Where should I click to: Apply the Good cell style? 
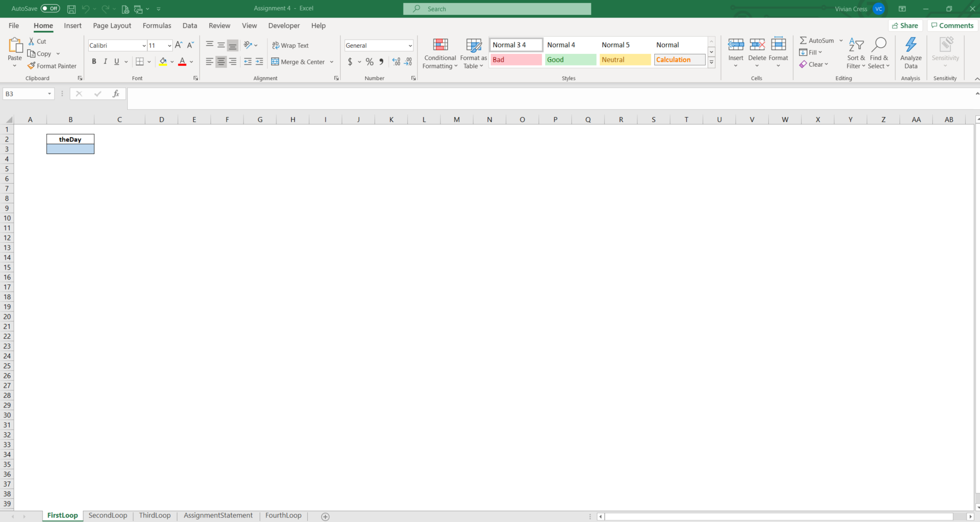pos(570,60)
